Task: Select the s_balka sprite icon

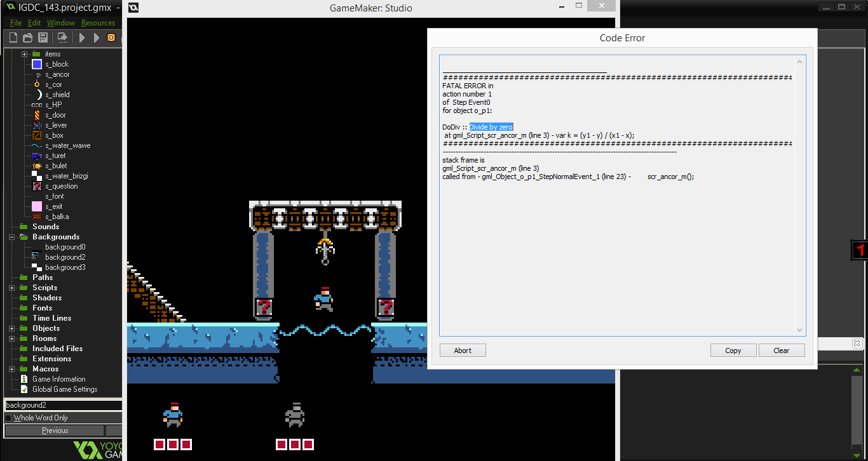Action: [x=37, y=217]
